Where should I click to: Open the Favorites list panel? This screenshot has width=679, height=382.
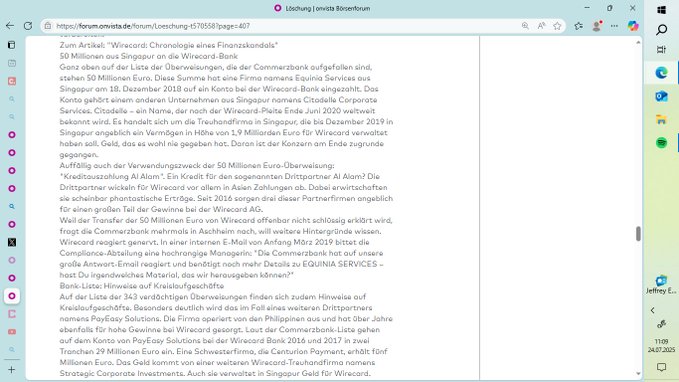tap(579, 26)
